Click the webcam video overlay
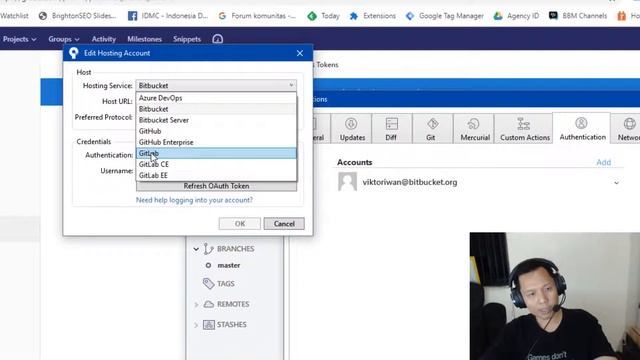 coord(555,296)
